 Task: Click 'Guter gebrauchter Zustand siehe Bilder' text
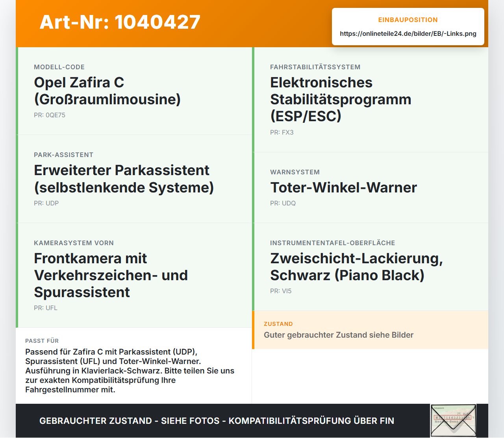[339, 335]
